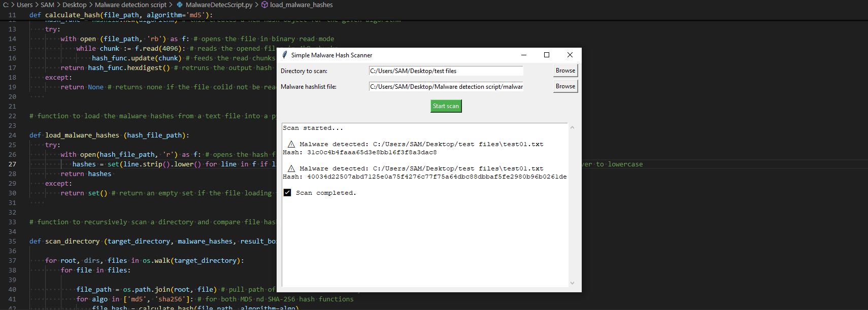Click the 'def scan_directory' code line
Viewport: 868px width, 310px height.
click(x=153, y=241)
